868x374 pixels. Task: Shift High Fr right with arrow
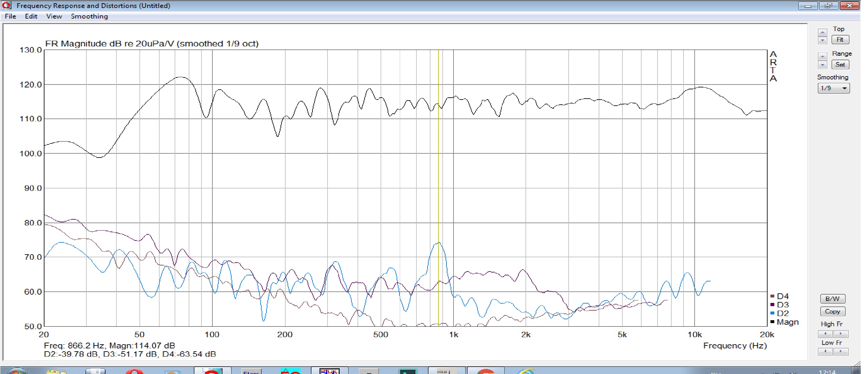(x=841, y=334)
